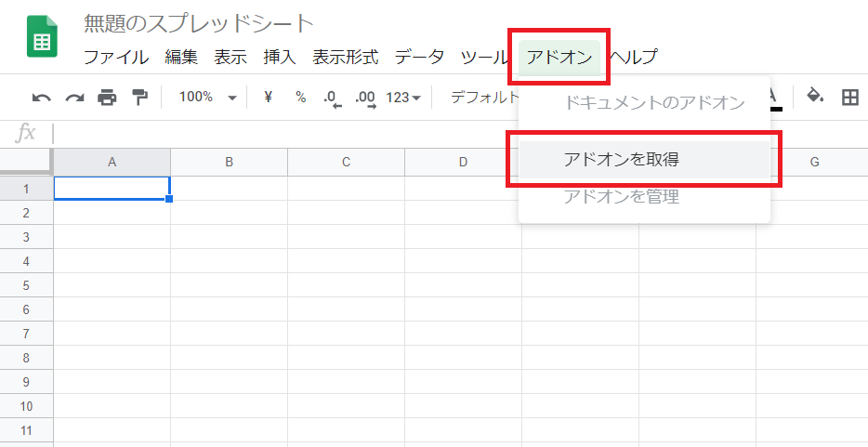Select row 10 header
The width and height of the screenshot is (868, 447).
[x=26, y=406]
